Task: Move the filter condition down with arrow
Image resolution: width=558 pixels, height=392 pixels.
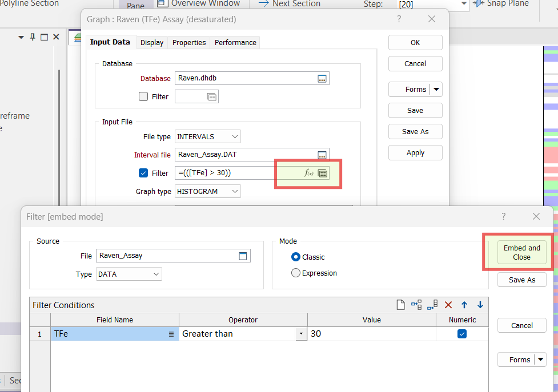Action: click(480, 305)
